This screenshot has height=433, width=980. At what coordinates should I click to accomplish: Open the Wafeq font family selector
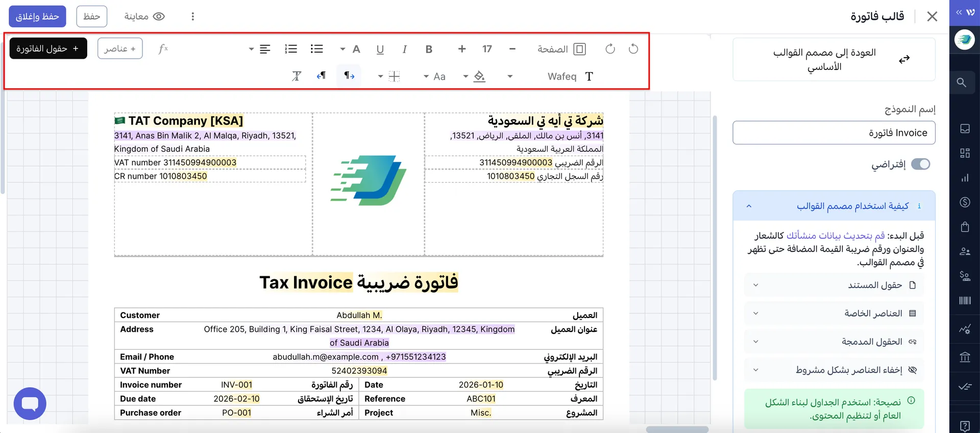tap(570, 76)
